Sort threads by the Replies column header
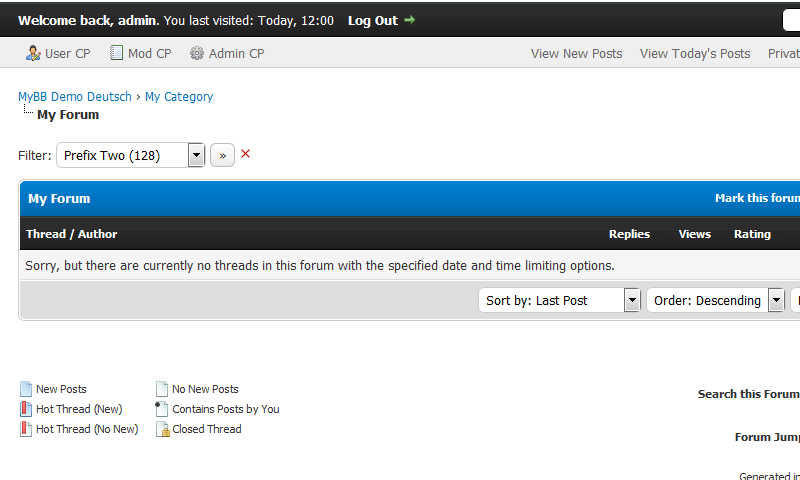 [x=629, y=234]
